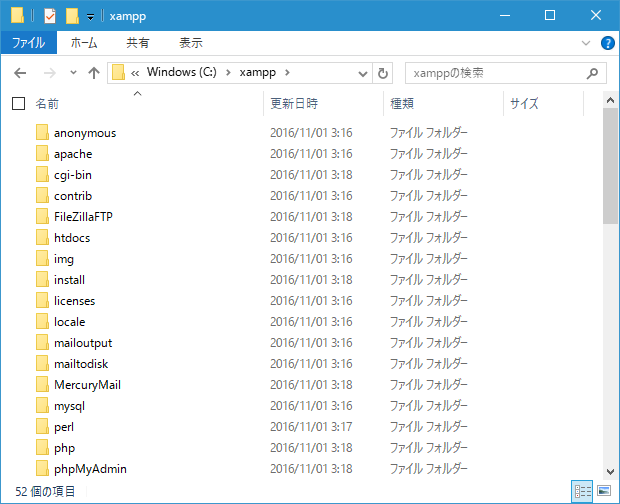Click the search magnifier icon
The height and width of the screenshot is (504, 620).
(x=592, y=73)
